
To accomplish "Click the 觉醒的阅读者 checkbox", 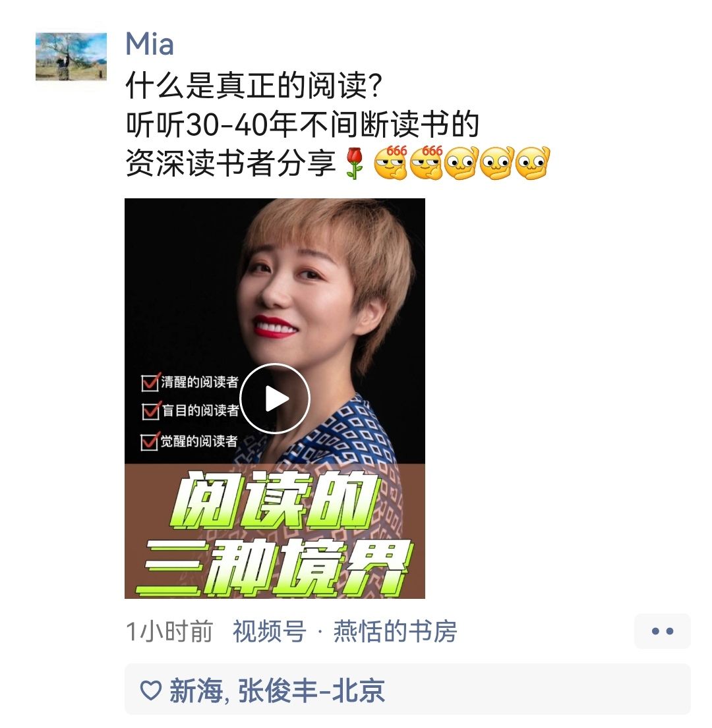I will [x=149, y=441].
